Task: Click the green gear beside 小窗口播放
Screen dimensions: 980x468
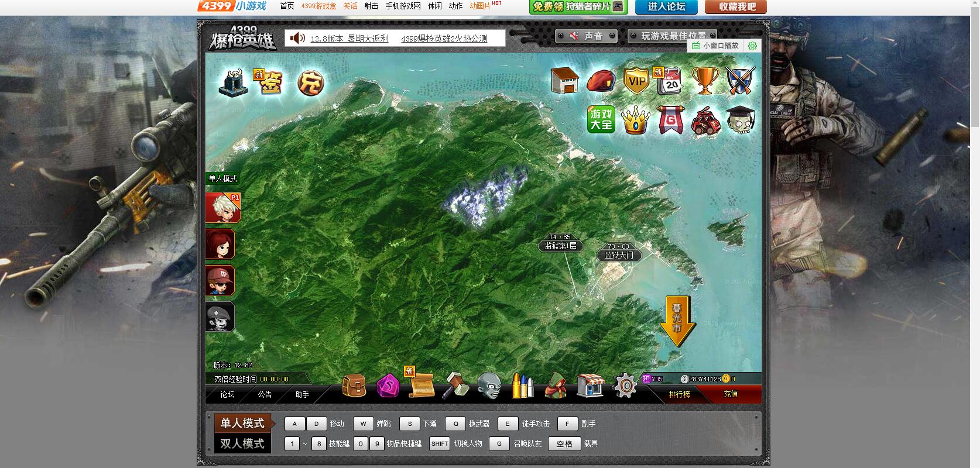Action: [x=753, y=46]
